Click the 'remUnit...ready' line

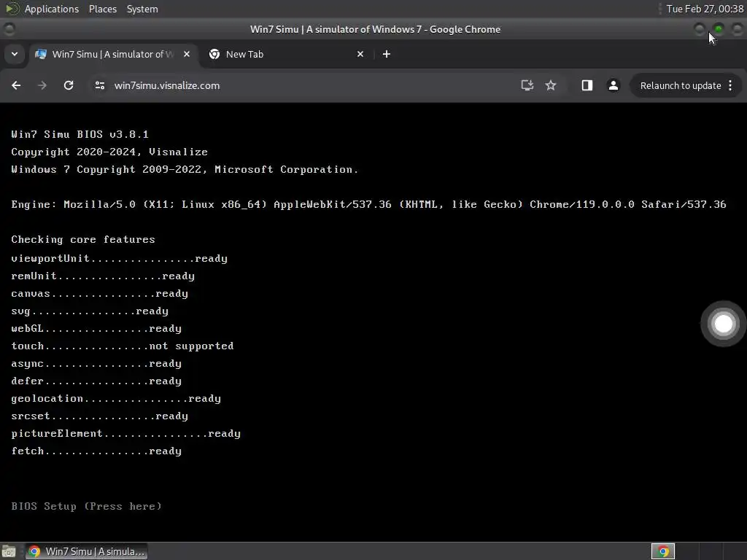point(103,276)
